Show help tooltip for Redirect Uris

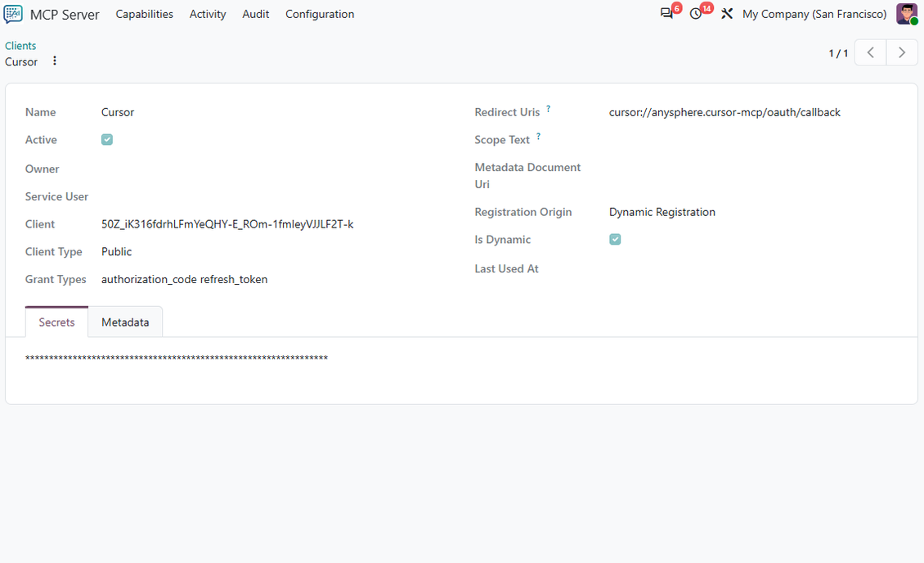pyautogui.click(x=548, y=109)
